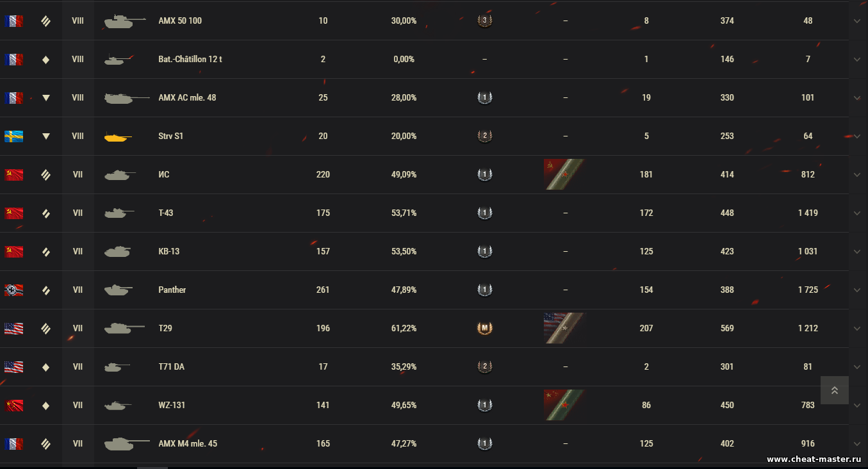
Task: Click the Mastery M badge for T29
Action: click(x=485, y=329)
